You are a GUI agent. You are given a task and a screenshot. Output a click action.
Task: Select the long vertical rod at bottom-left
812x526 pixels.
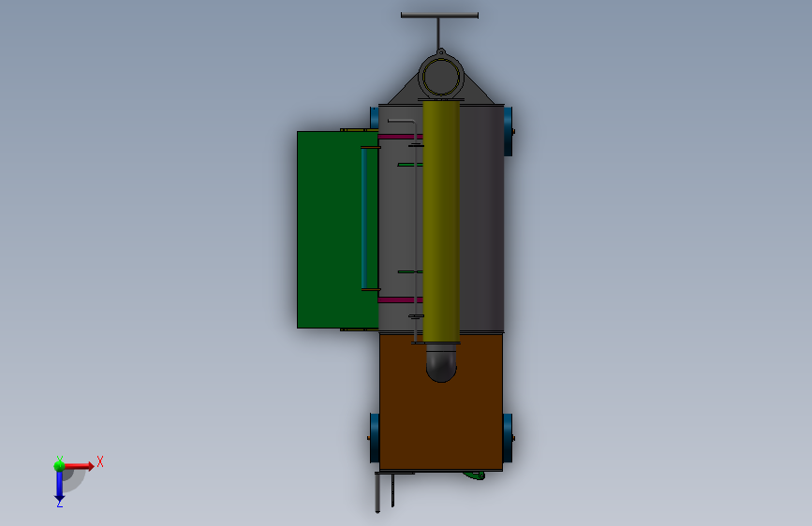click(377, 493)
